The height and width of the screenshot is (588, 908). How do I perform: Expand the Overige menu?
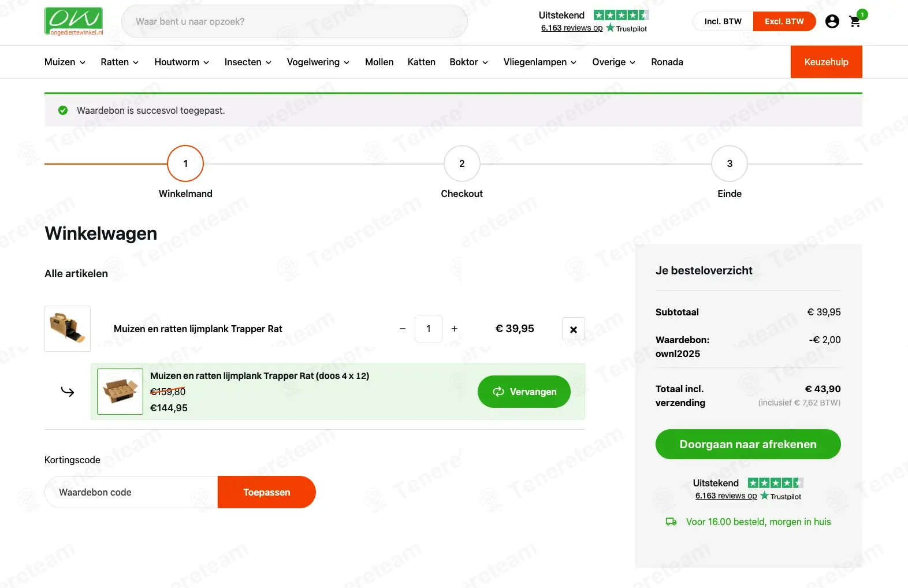613,62
